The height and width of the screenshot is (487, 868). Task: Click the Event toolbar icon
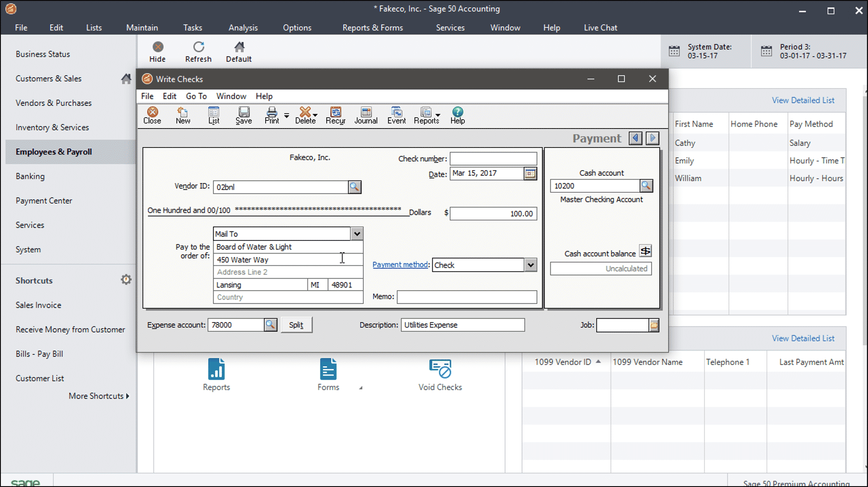pos(396,115)
